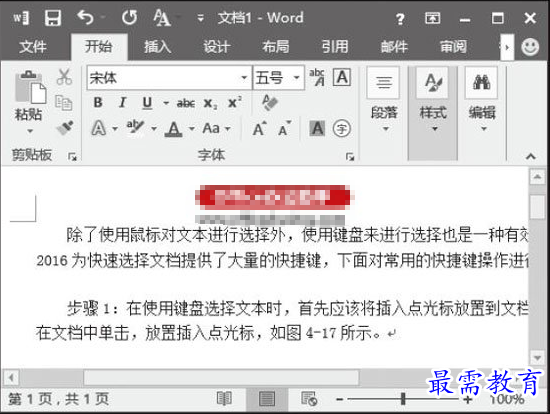Screen dimensions: 550x414
Task: Switch to the 设计 tab
Action: point(217,47)
